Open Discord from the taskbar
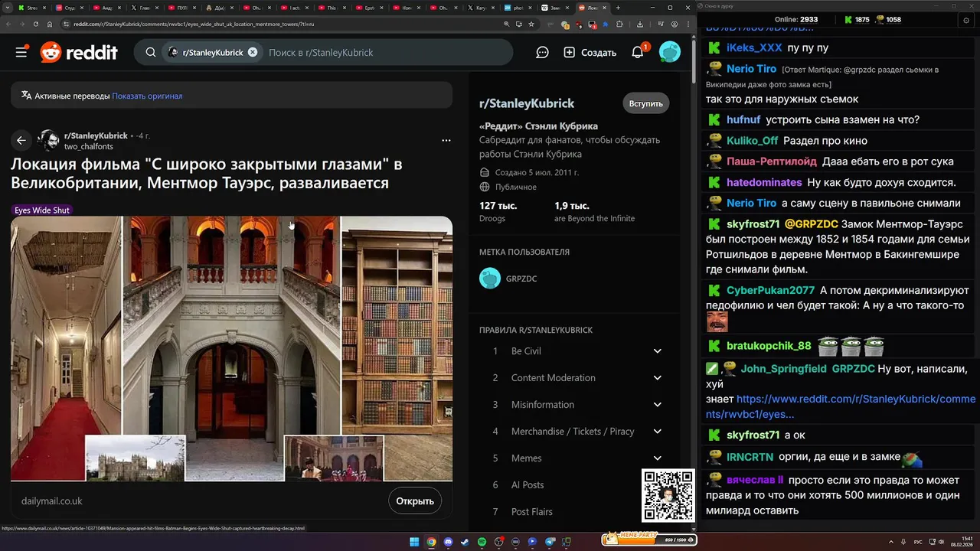The width and height of the screenshot is (980, 551). coord(448,542)
